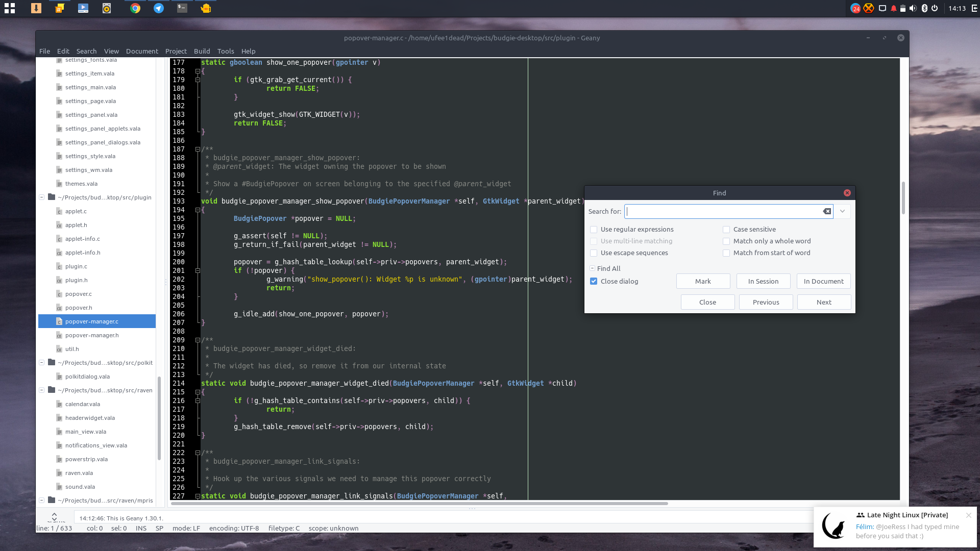
Task: Open the search history dropdown arrow
Action: [842, 211]
